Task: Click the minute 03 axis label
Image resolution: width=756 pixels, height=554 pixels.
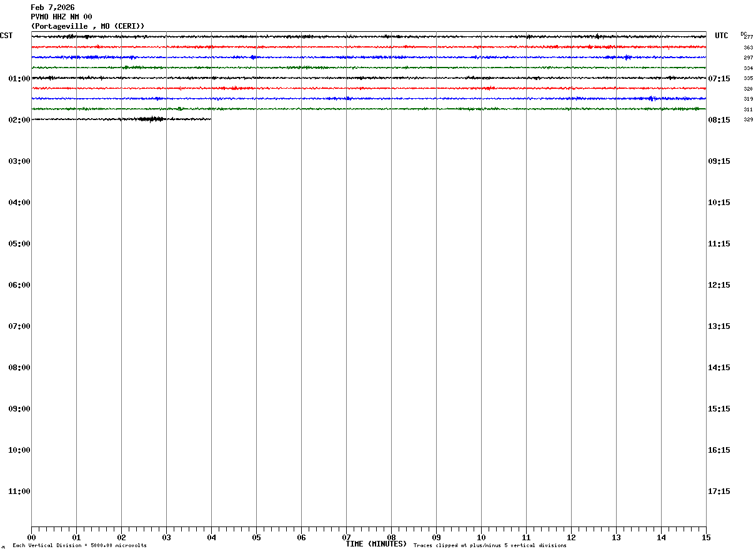Action: click(166, 538)
